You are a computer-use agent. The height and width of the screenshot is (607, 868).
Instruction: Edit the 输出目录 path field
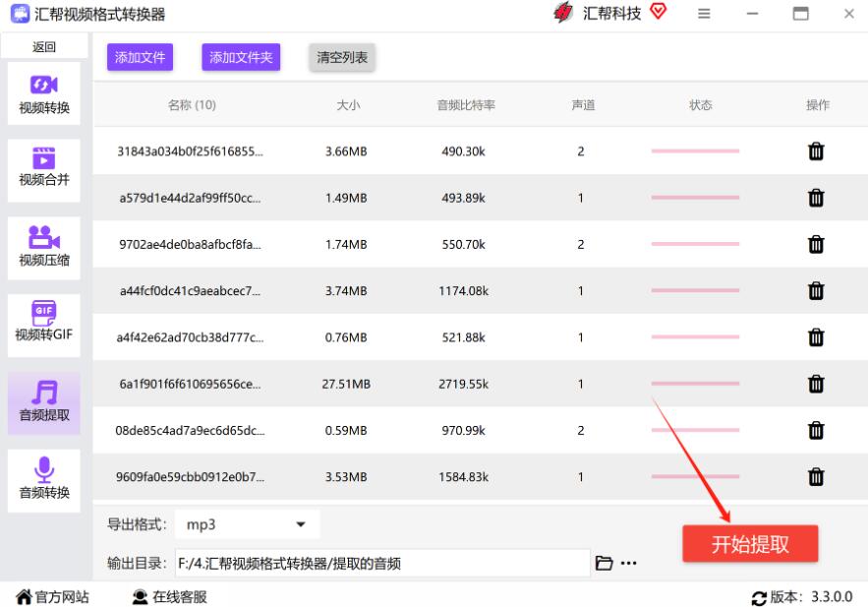tap(382, 564)
